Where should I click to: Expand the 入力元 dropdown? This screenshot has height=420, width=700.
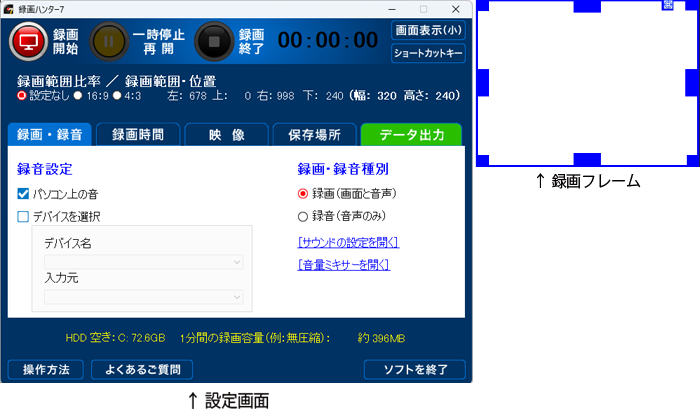point(143,296)
